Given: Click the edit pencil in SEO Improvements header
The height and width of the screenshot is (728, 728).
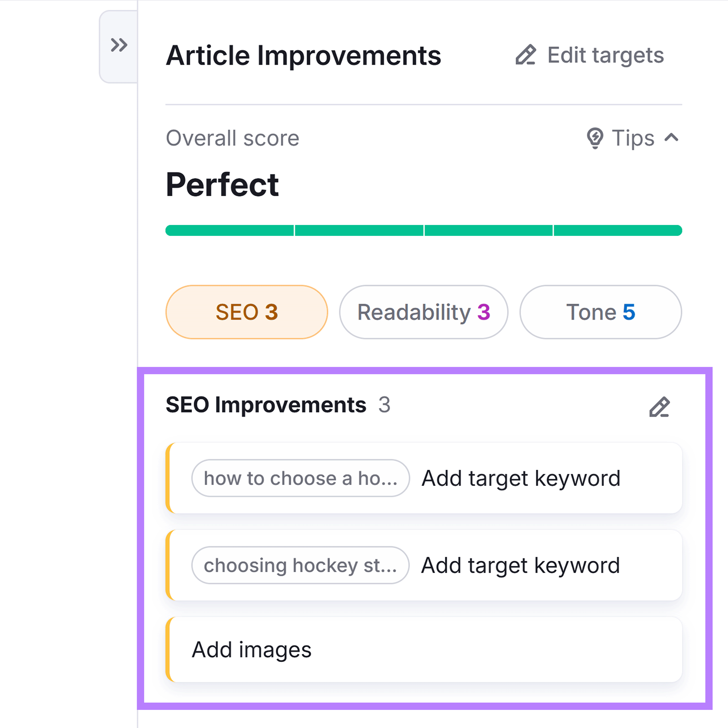Looking at the screenshot, I should [x=660, y=407].
